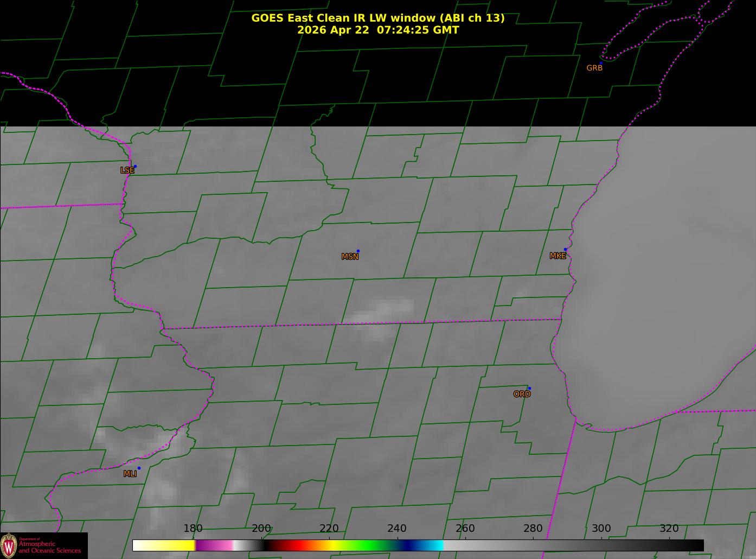Click the magenta section of the color bar
Image resolution: width=756 pixels, height=559 pixels.
click(213, 545)
